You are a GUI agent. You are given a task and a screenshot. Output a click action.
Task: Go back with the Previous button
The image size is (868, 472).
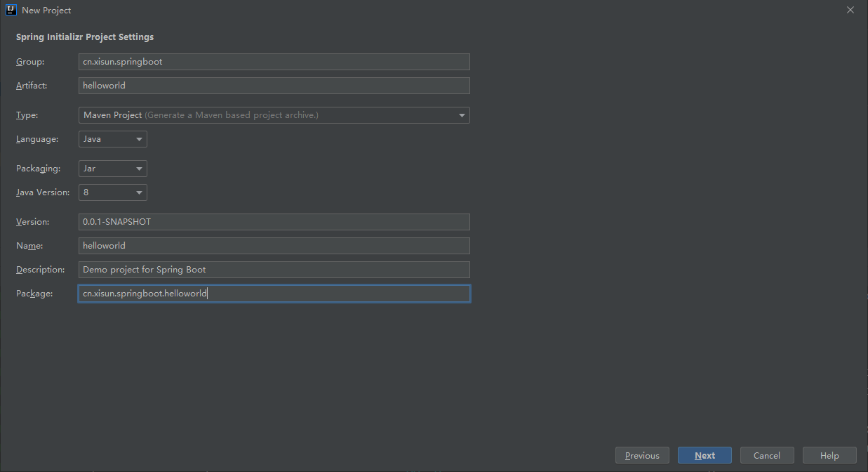[642, 456]
